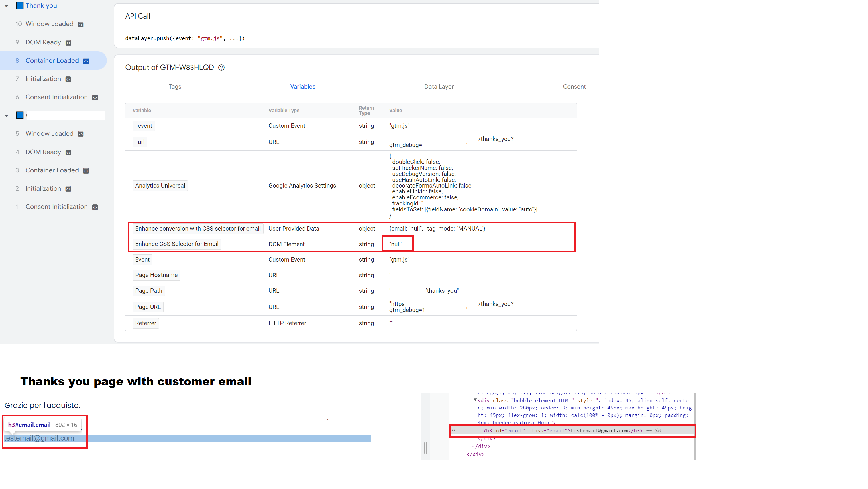
Task: Click icon beside Consent Initialization 6
Action: click(95, 97)
